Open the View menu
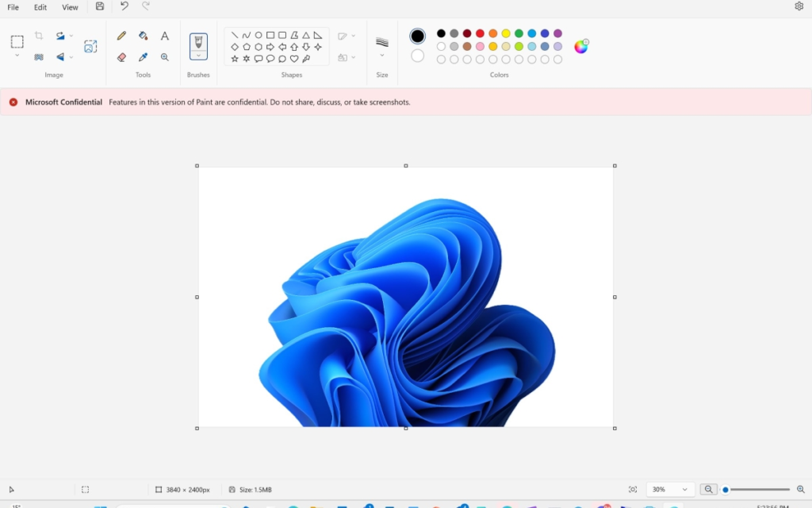 tap(70, 7)
